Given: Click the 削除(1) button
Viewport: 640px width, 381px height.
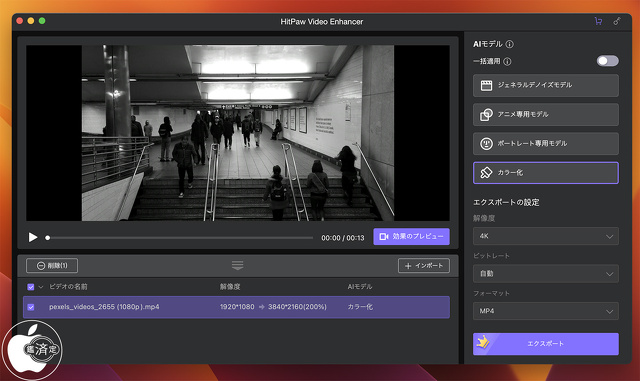Looking at the screenshot, I should (x=52, y=265).
